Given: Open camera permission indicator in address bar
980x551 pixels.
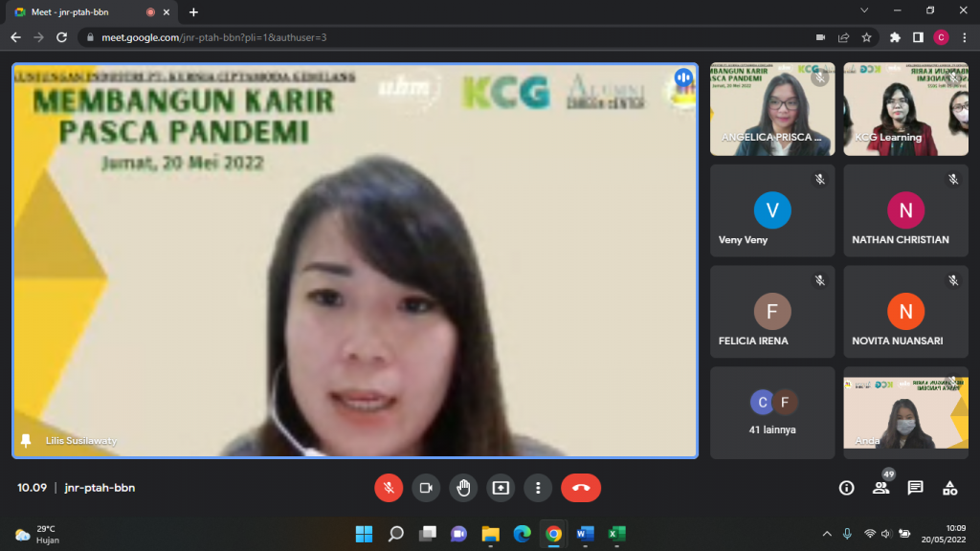Looking at the screenshot, I should (x=820, y=37).
